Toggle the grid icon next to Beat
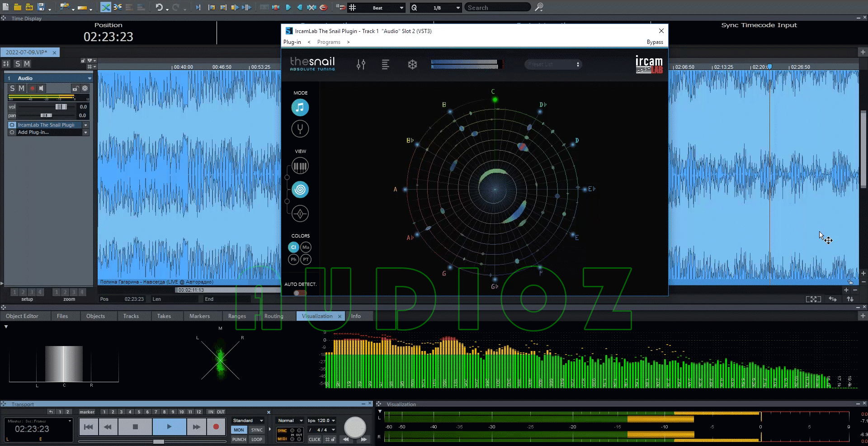 click(x=353, y=7)
